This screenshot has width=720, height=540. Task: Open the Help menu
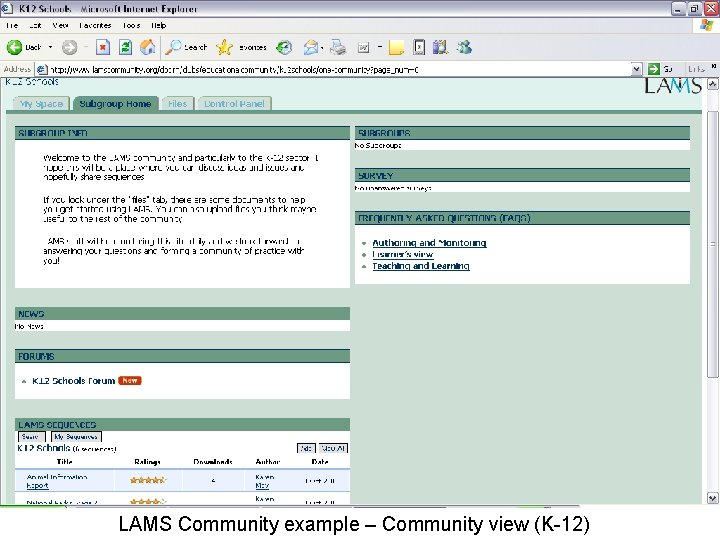pyautogui.click(x=158, y=25)
